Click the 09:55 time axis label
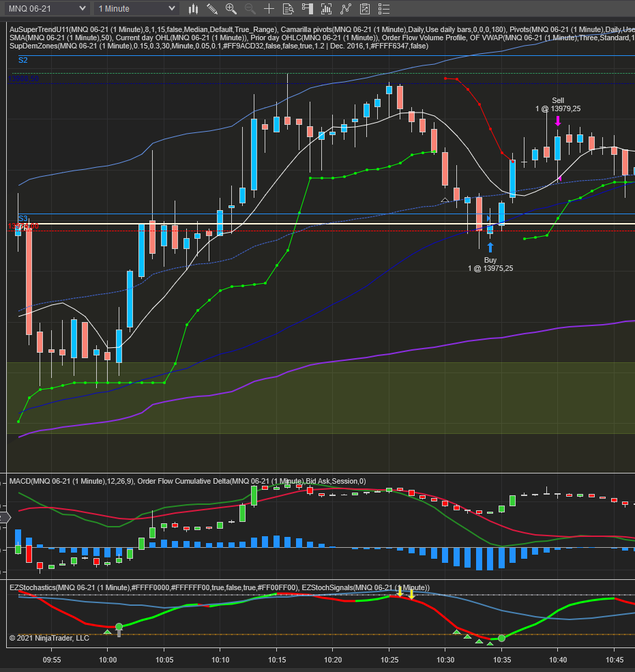Screen dimensions: 635x672 click(51, 660)
